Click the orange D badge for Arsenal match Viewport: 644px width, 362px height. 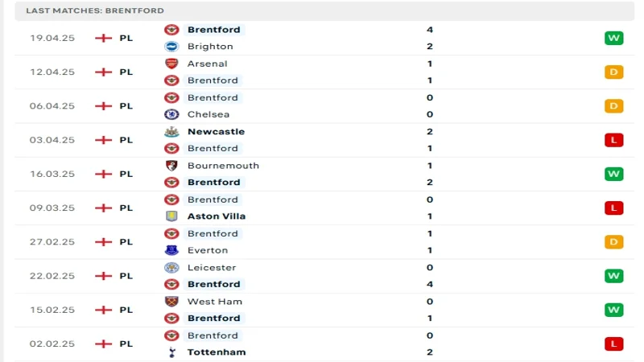pyautogui.click(x=614, y=72)
